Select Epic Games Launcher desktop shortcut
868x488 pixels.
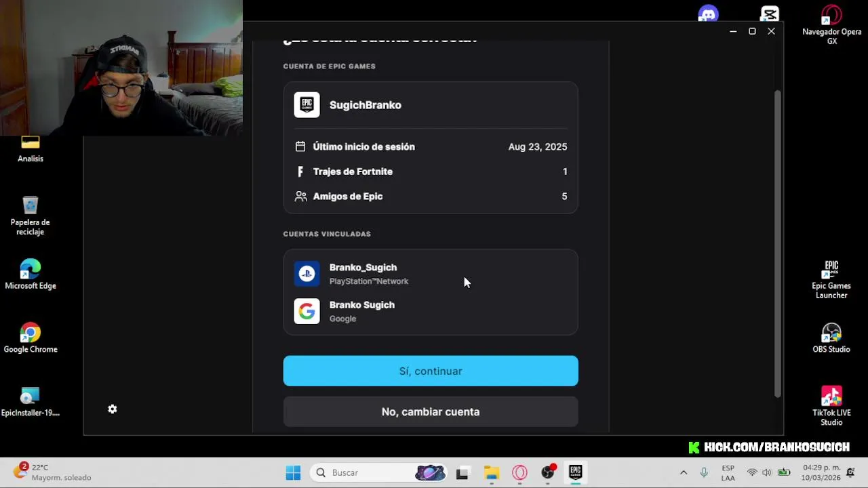pyautogui.click(x=831, y=280)
